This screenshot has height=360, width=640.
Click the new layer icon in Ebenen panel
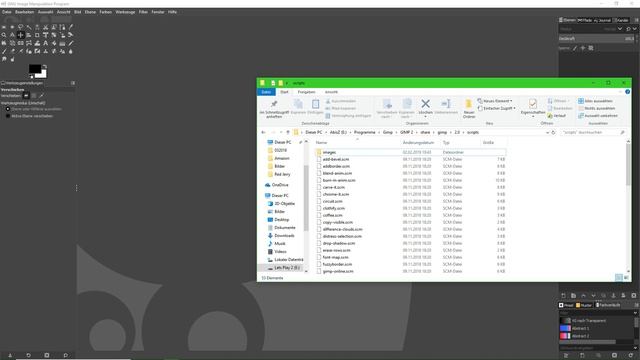click(564, 295)
